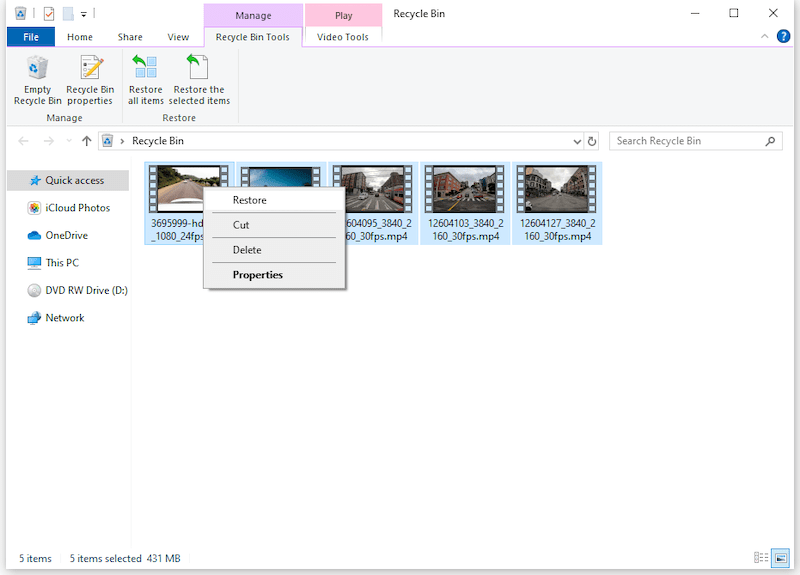
Task: Choose Properties from the context menu
Action: (x=274, y=275)
